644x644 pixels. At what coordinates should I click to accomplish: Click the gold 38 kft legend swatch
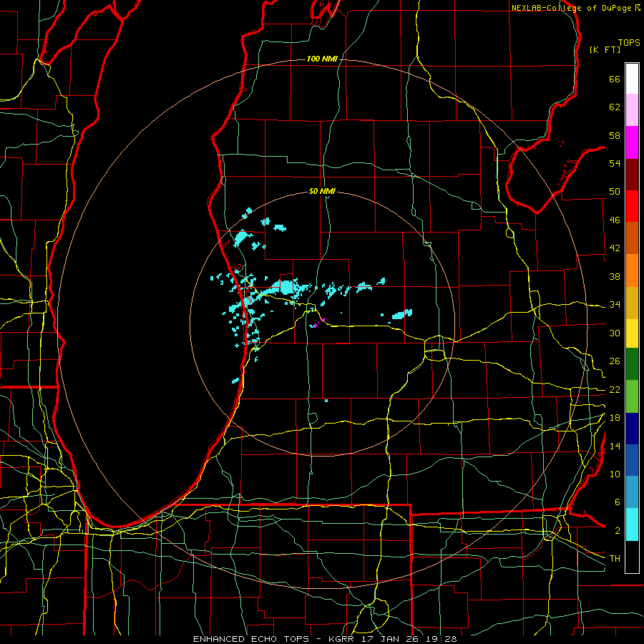[632, 303]
